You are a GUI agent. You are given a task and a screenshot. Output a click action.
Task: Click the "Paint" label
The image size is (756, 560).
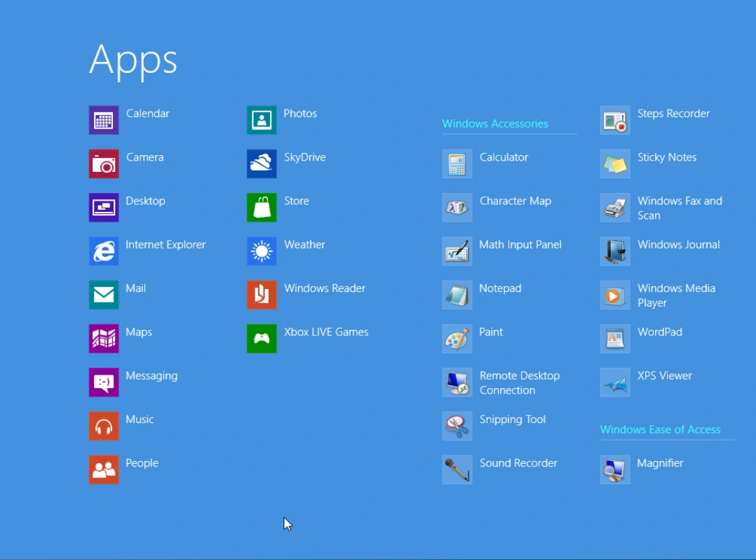click(x=491, y=333)
